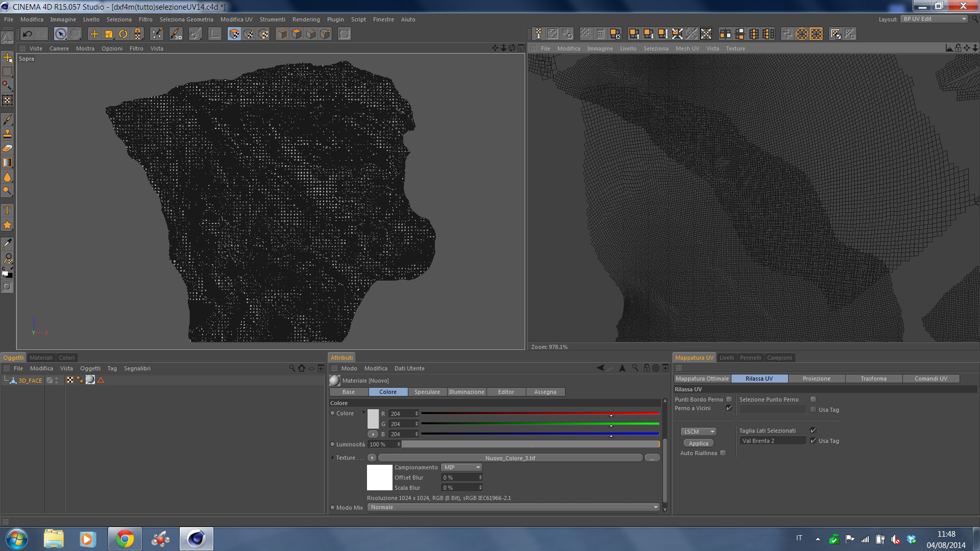The height and width of the screenshot is (551, 980).
Task: Uncheck Taglia Lati Selezionati checkbox
Action: [813, 431]
